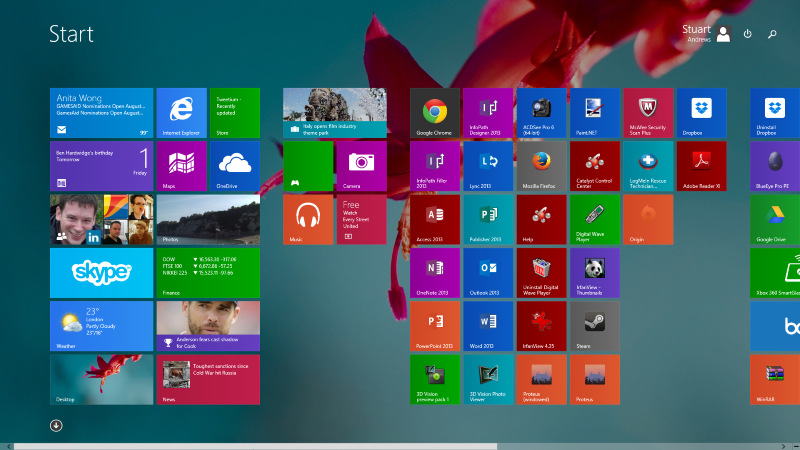The image size is (800, 450).
Task: Open the Photos tile
Action: tap(208, 219)
